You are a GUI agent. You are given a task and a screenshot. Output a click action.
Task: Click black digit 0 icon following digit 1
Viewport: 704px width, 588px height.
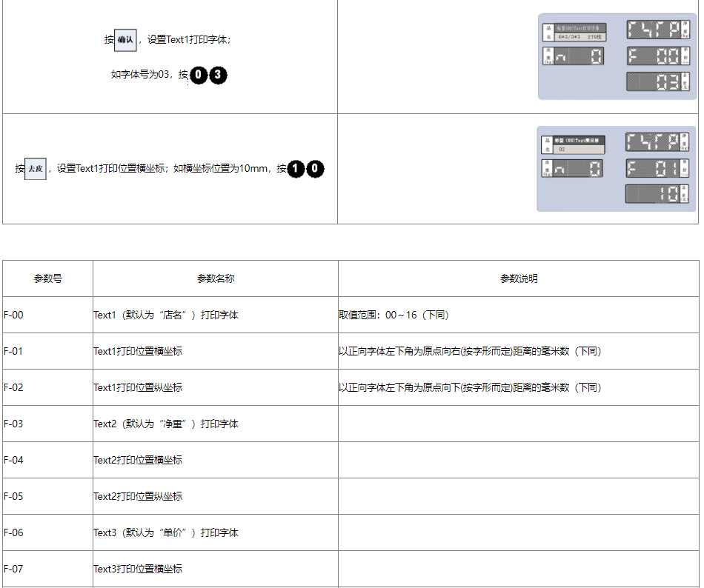tap(315, 169)
